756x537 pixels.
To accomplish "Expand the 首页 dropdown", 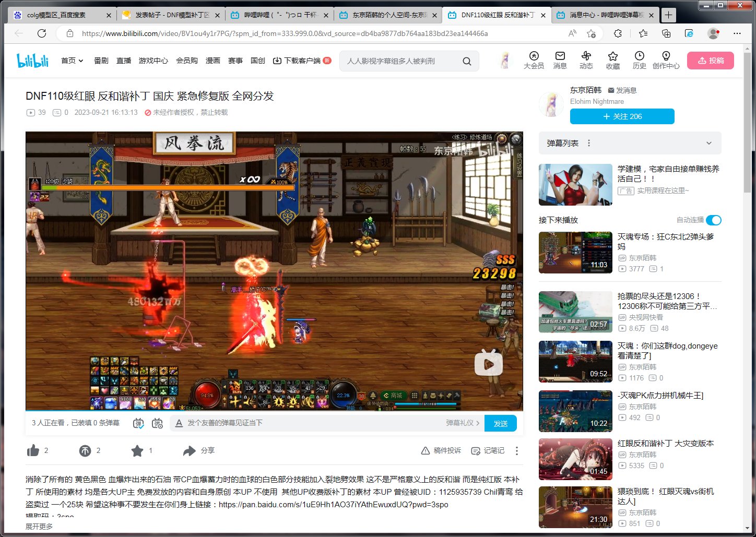I will click(72, 61).
